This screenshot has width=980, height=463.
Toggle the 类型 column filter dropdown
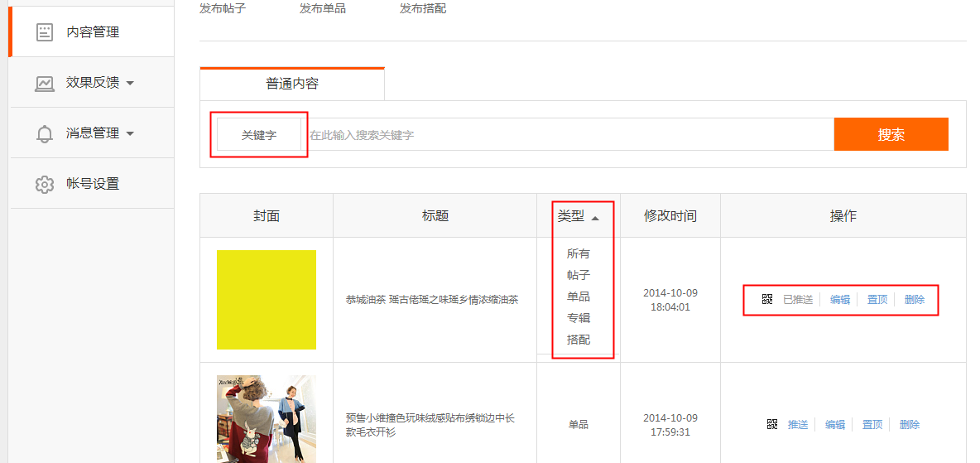click(x=579, y=216)
